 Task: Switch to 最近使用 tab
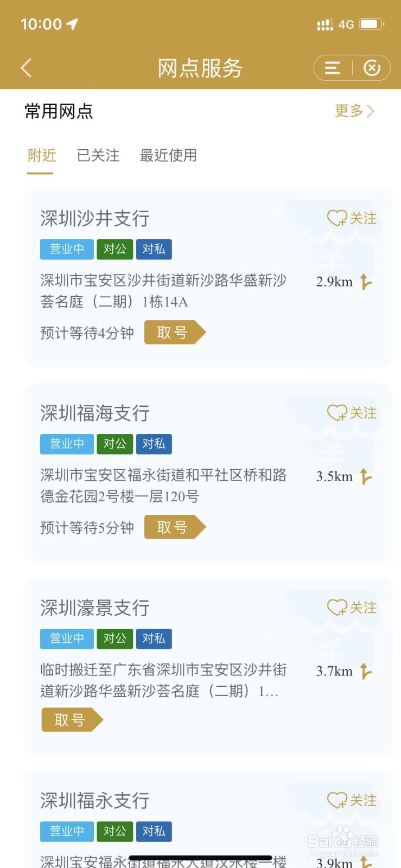tap(168, 155)
